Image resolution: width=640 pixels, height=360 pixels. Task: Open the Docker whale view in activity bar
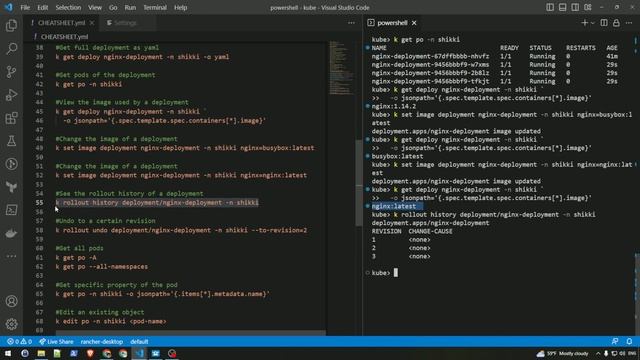tap(11, 233)
